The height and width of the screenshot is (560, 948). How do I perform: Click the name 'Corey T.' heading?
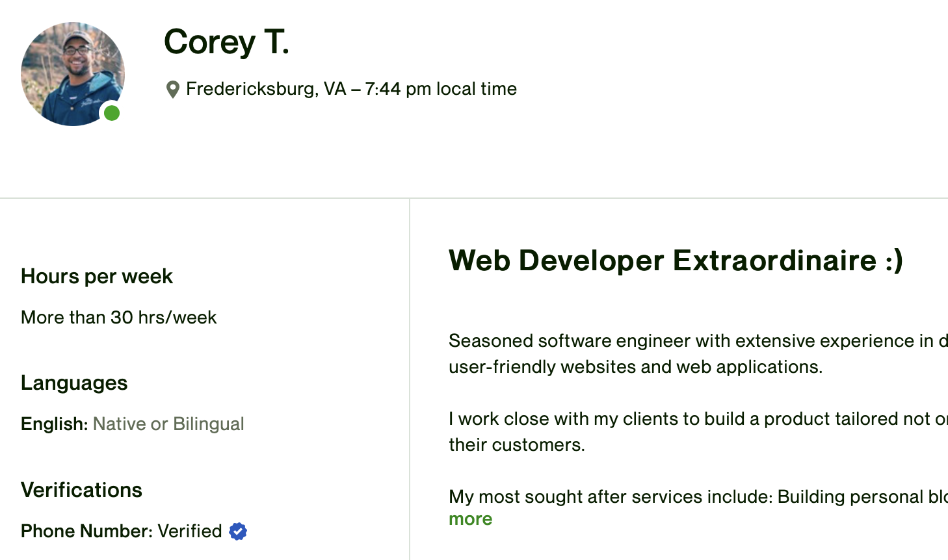click(226, 42)
